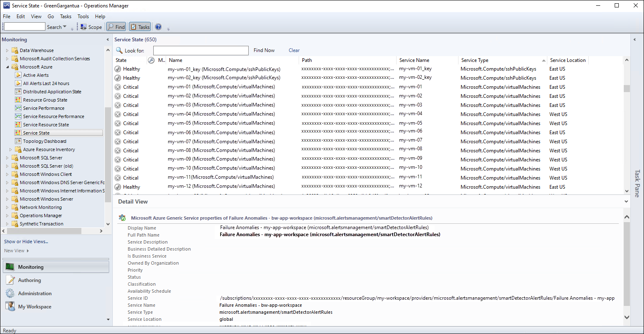Select the my-vm-05 service row
This screenshot has width=644, height=334.
(368, 123)
